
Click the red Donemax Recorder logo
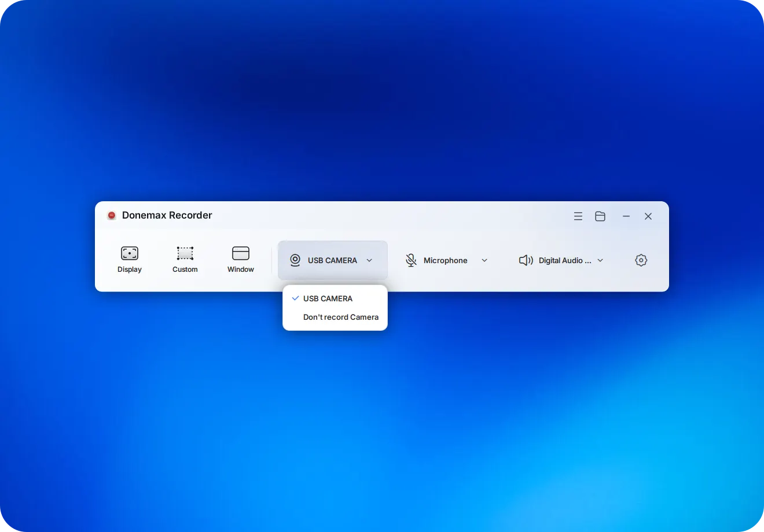[112, 216]
